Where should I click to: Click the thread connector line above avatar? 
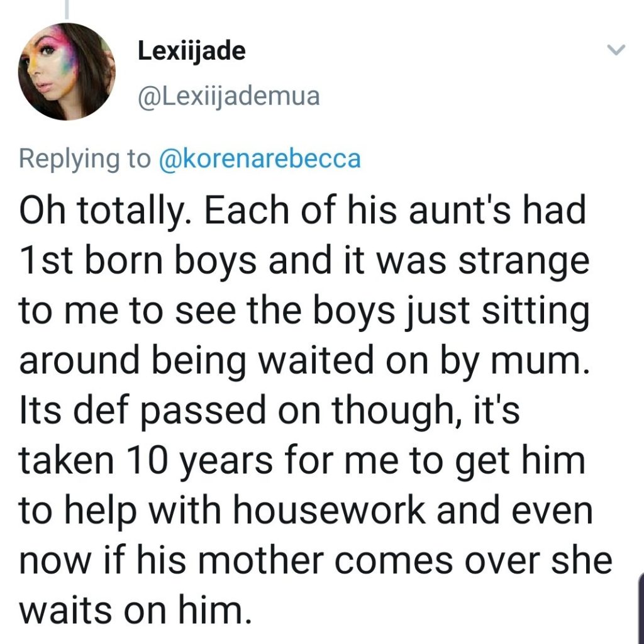[x=67, y=9]
